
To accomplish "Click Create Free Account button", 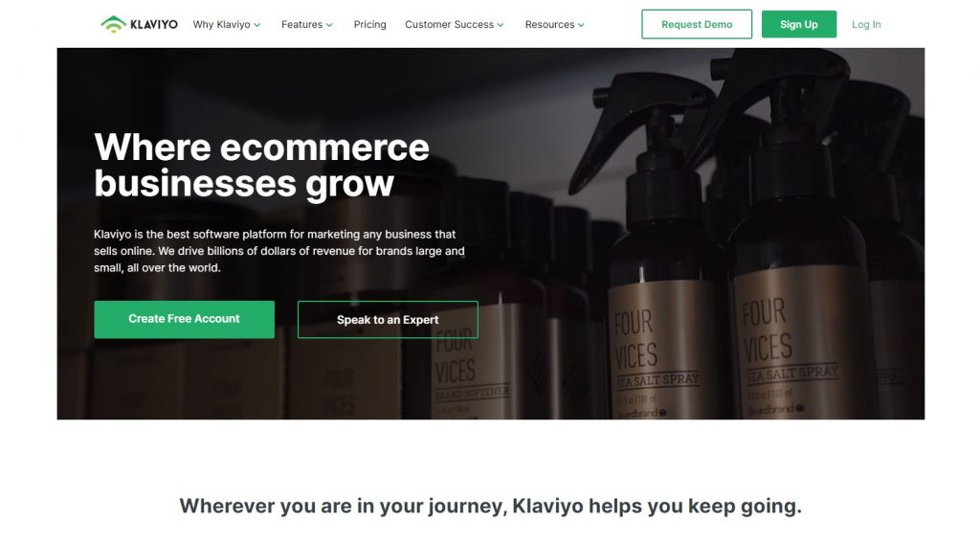I will point(185,319).
